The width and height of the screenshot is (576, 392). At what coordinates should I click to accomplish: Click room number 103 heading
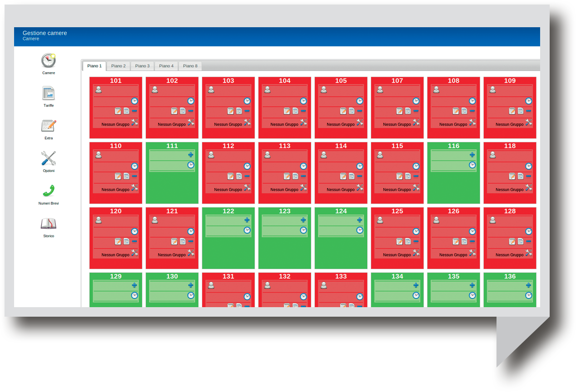click(x=228, y=81)
